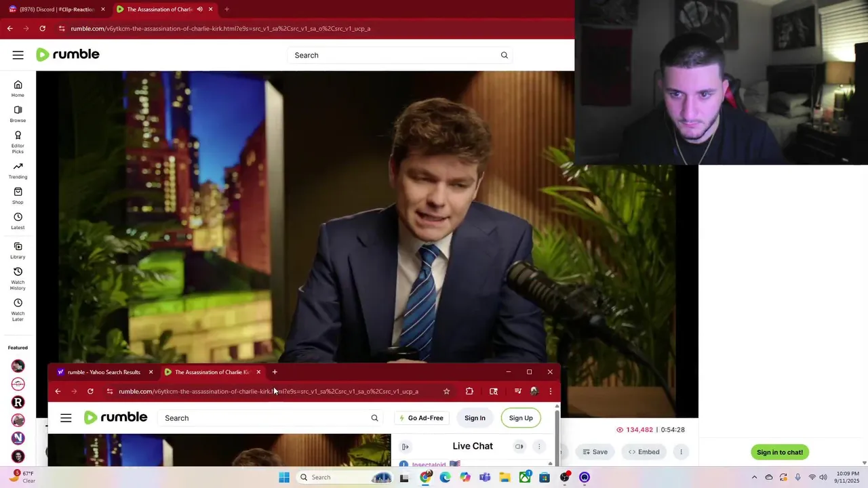
Task: Click the Go Ad-Free button
Action: pos(421,418)
